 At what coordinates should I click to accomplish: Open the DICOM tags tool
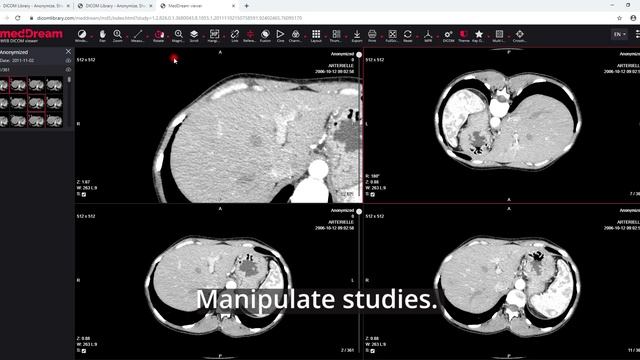pos(448,35)
